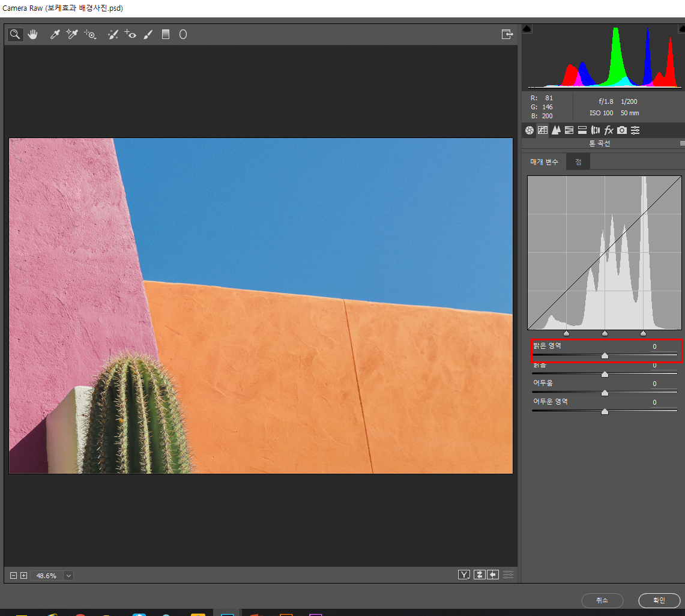Open the Presets sliders panel icon
Image resolution: width=685 pixels, height=616 pixels.
coord(635,130)
